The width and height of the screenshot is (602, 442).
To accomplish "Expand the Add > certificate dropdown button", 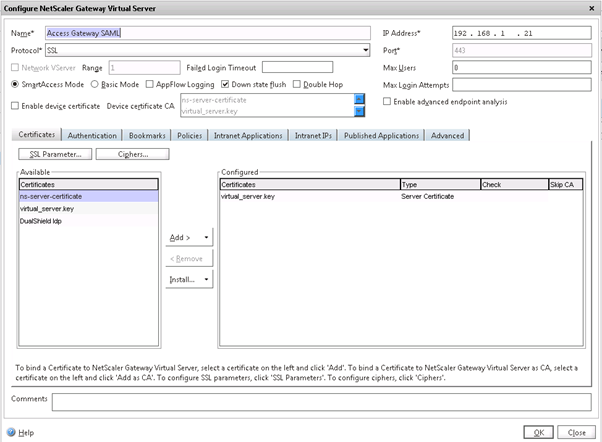I will pyautogui.click(x=188, y=239).
